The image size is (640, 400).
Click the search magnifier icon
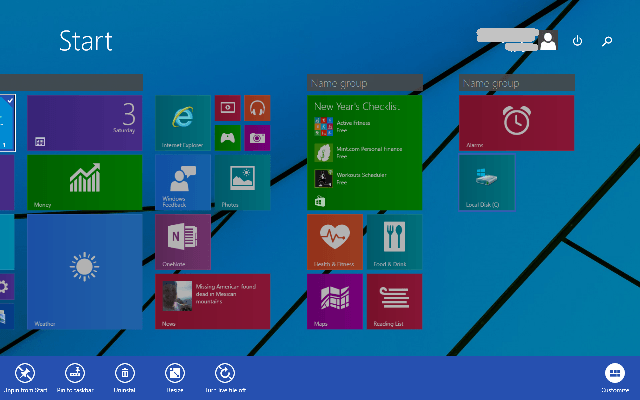click(607, 41)
